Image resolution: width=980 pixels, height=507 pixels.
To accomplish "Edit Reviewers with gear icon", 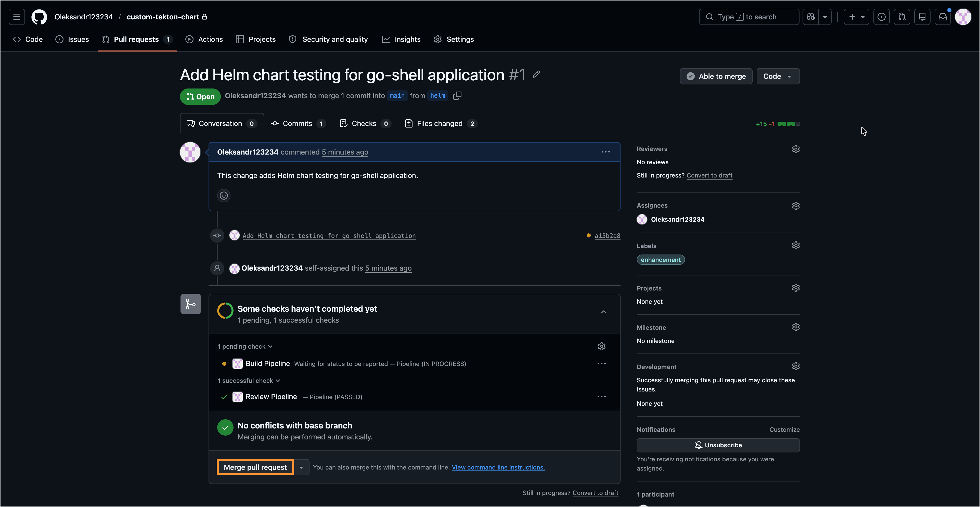I will point(795,149).
